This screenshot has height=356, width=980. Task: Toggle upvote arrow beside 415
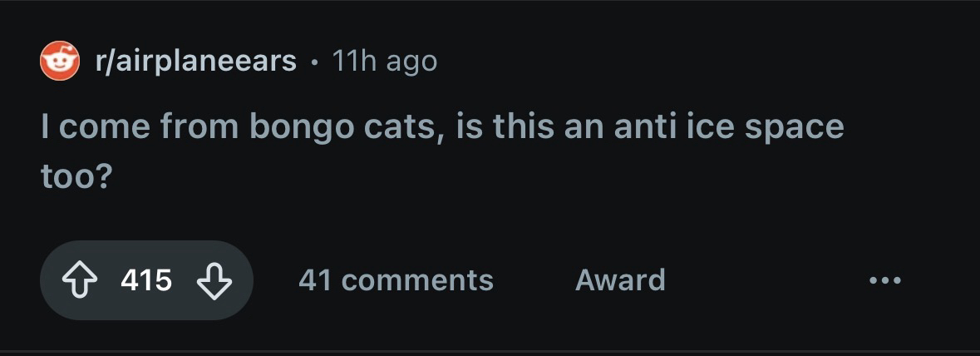(79, 280)
